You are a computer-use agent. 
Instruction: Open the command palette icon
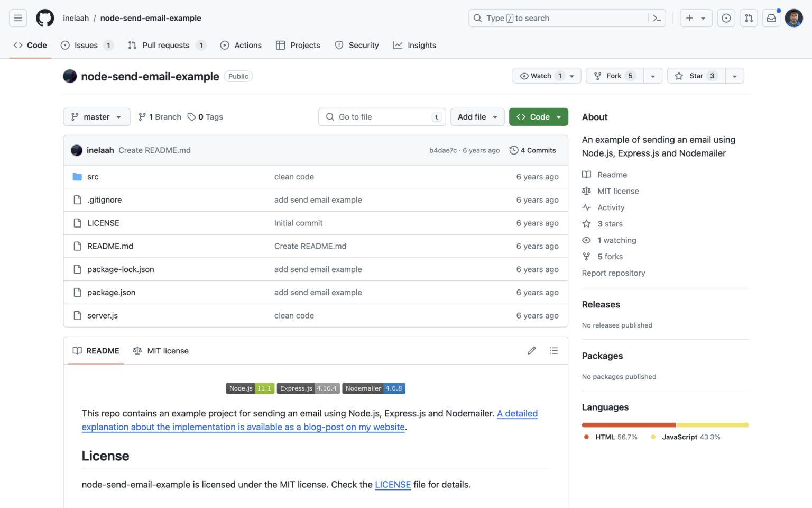pos(657,18)
